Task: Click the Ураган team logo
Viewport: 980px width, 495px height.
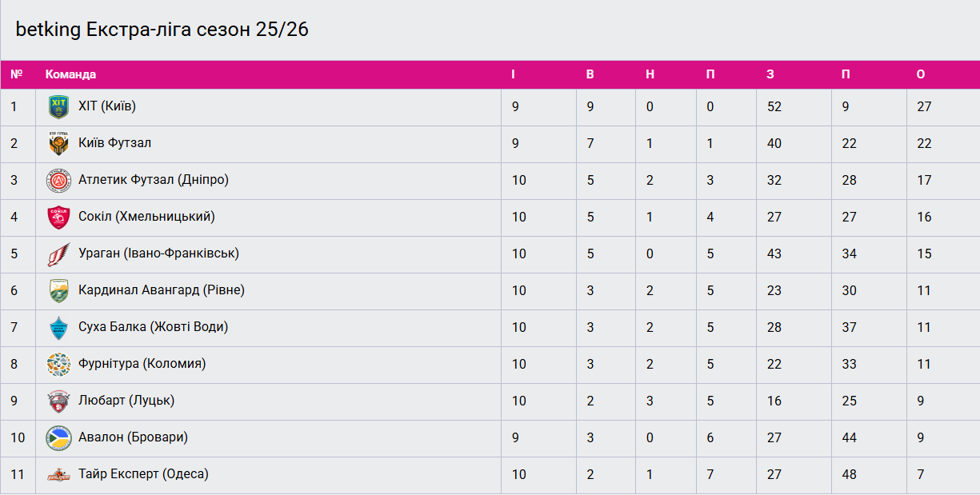Action: [x=58, y=254]
